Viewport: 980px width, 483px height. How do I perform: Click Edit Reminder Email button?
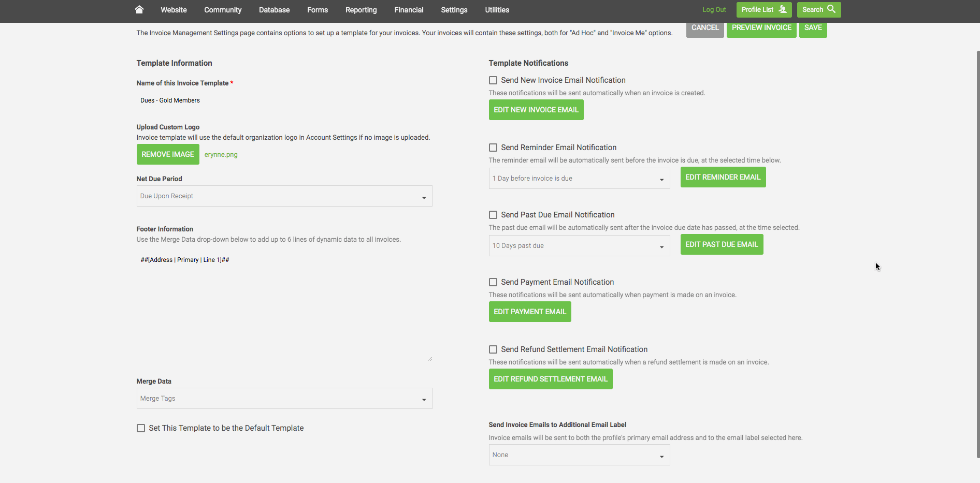coord(723,177)
